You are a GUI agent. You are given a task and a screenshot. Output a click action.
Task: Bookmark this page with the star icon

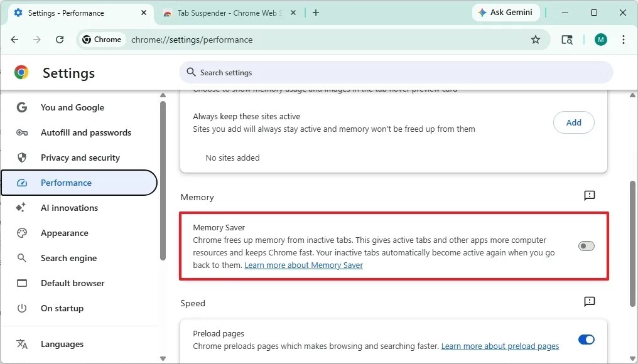pyautogui.click(x=536, y=40)
